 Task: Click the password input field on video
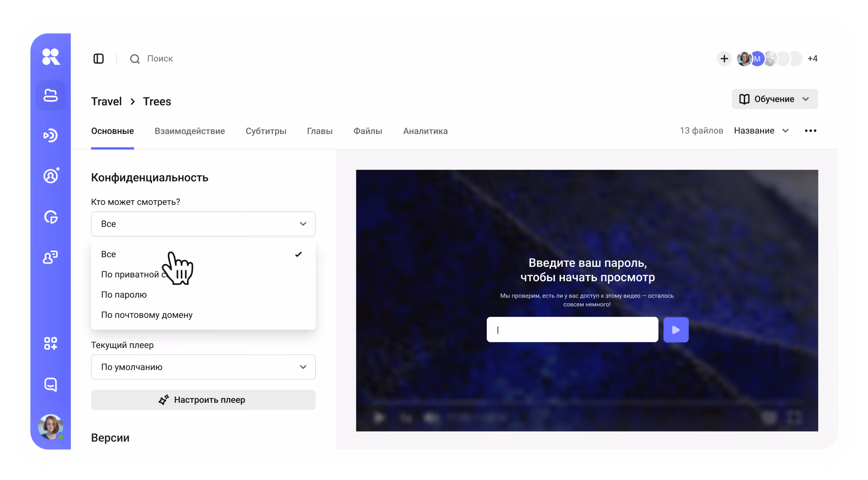(572, 330)
